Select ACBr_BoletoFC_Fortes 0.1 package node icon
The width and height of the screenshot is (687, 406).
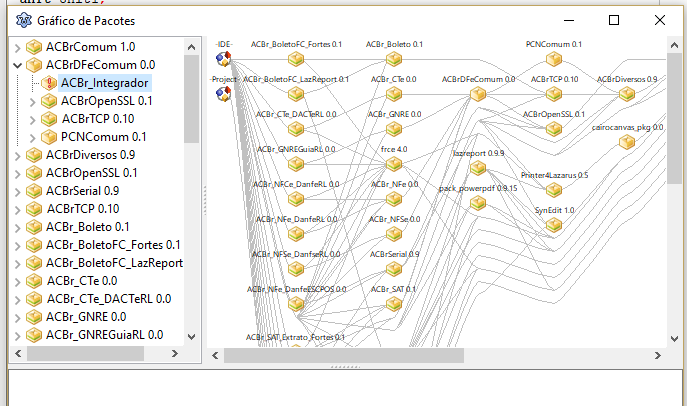296,59
